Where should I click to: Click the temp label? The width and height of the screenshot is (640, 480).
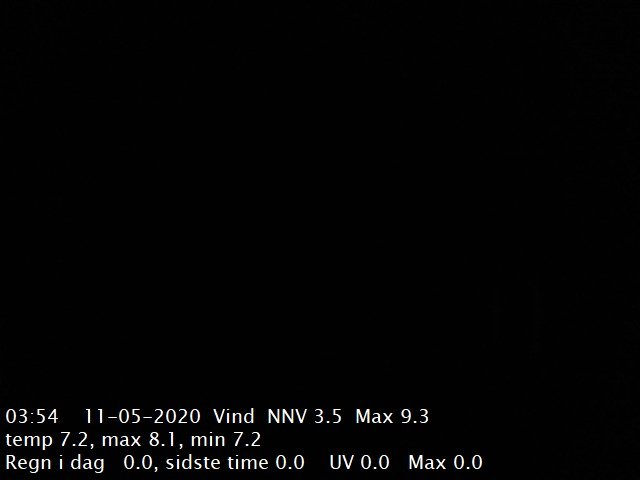coord(29,440)
